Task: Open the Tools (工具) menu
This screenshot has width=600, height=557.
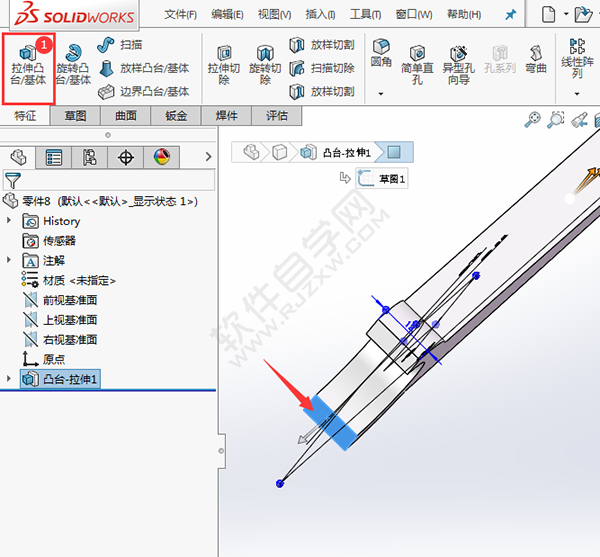Action: 365,15
